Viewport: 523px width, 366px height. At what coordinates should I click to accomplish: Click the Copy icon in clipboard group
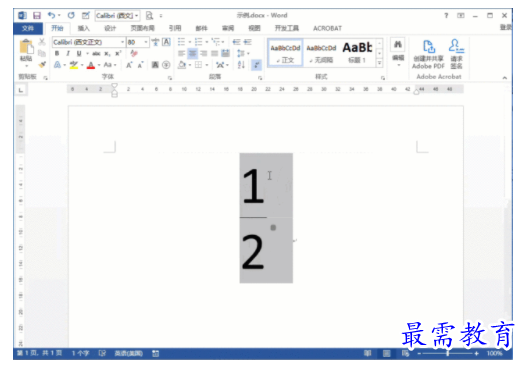(x=42, y=53)
